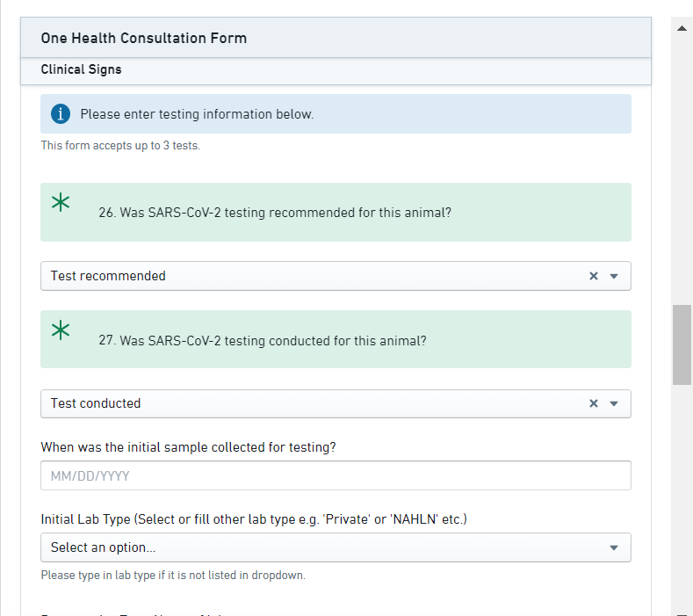Open Initial Lab Type dropdown arrow

tap(614, 547)
